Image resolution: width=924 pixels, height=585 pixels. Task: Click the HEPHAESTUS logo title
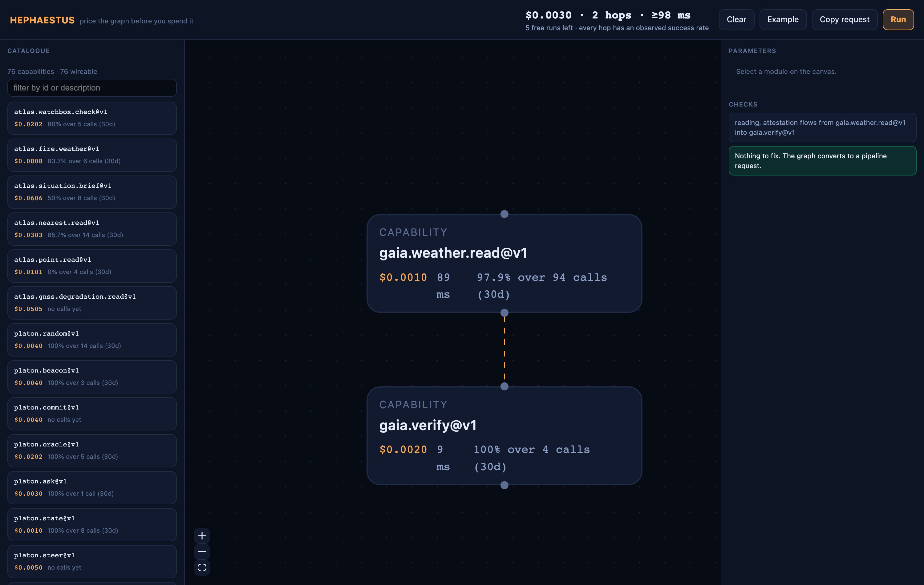coord(42,20)
